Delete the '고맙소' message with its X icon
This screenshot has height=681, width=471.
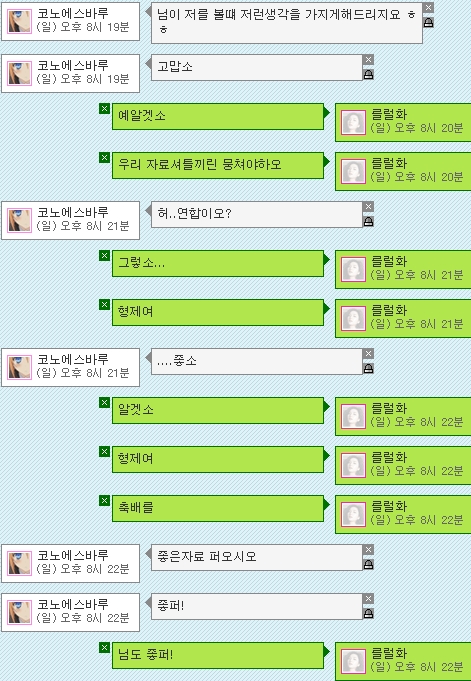(x=368, y=60)
